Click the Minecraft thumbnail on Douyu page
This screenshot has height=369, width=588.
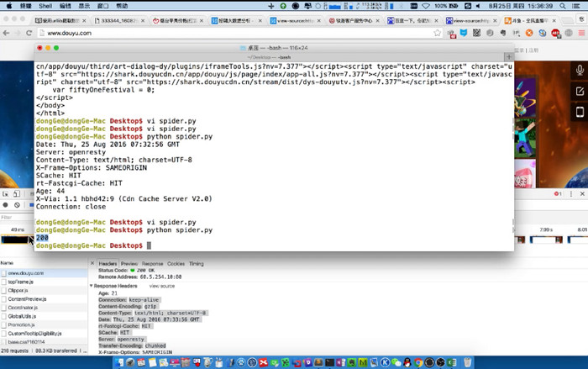click(525, 138)
